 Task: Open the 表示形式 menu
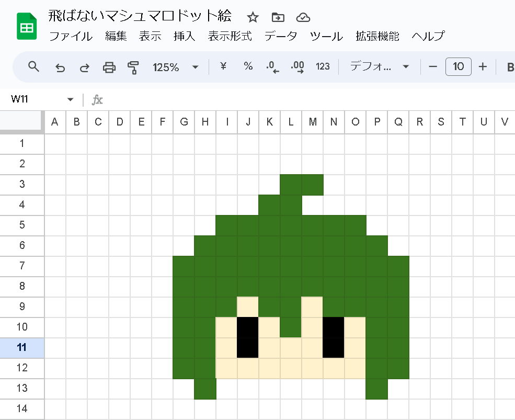pos(230,36)
